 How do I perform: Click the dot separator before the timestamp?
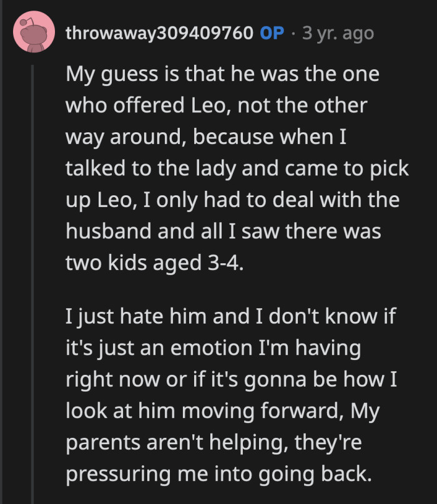pos(295,34)
